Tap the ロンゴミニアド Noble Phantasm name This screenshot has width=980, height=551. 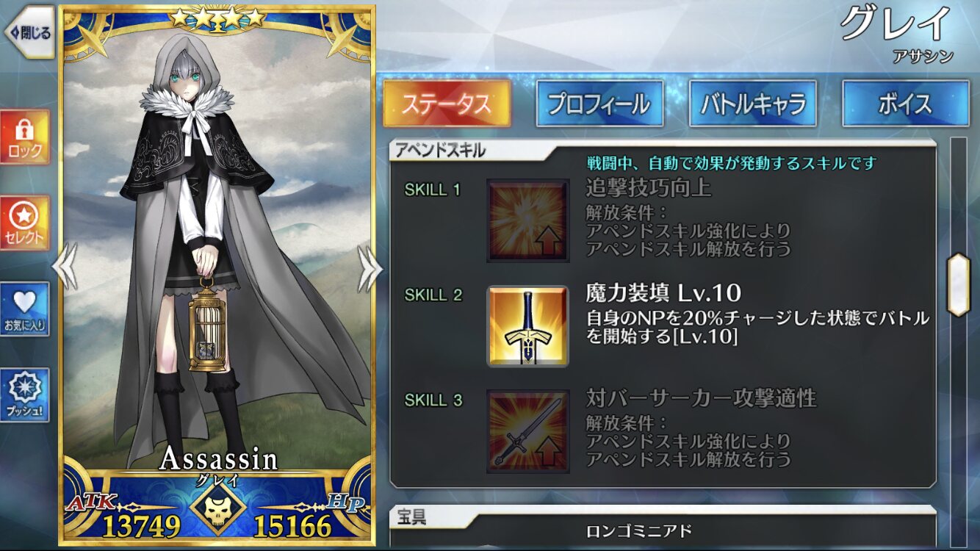tap(639, 530)
